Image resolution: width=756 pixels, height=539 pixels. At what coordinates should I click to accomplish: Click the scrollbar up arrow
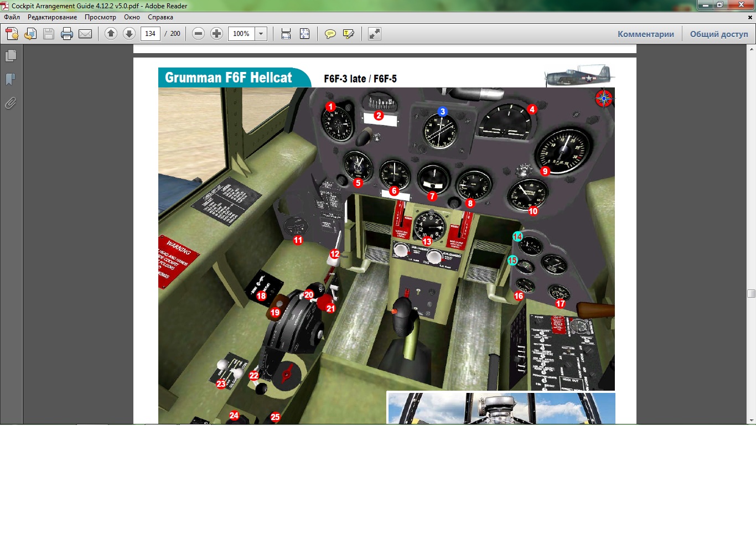point(751,49)
